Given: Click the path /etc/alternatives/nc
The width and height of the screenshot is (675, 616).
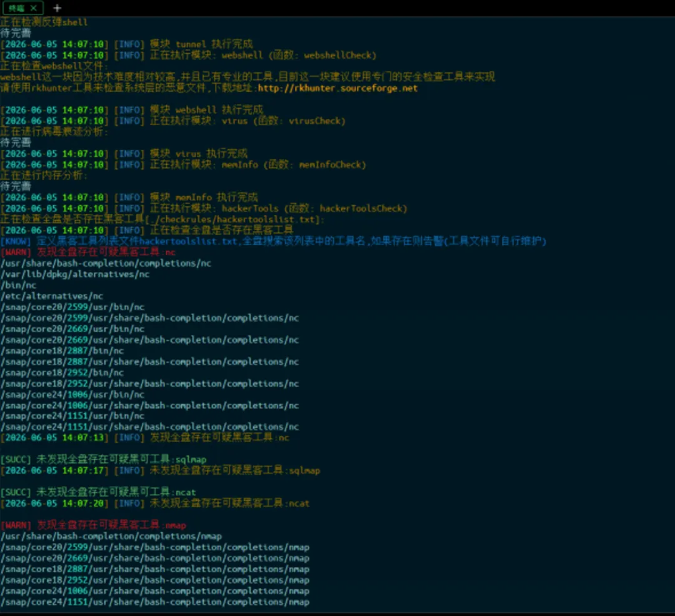Looking at the screenshot, I should coord(52,296).
